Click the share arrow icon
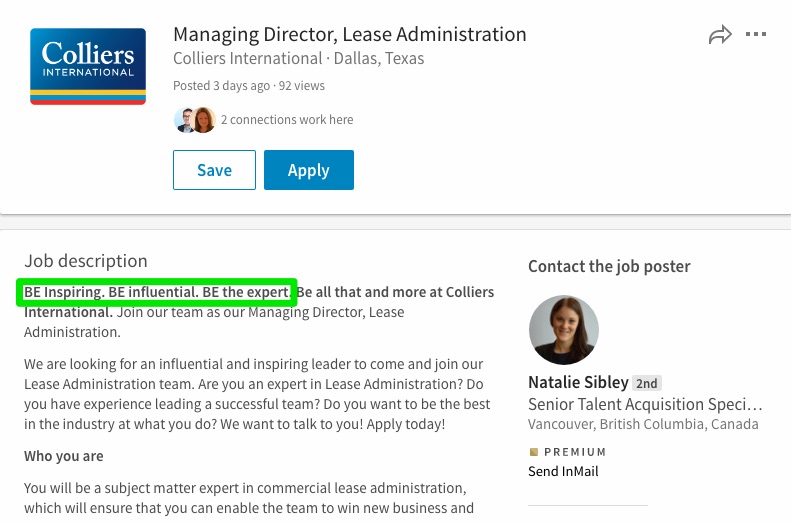This screenshot has width=791, height=522. point(720,34)
